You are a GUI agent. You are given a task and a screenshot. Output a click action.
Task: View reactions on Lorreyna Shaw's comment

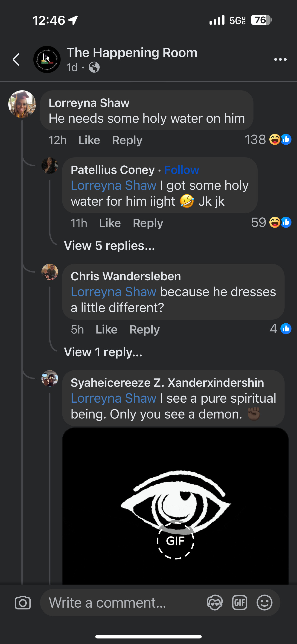pos(268,140)
